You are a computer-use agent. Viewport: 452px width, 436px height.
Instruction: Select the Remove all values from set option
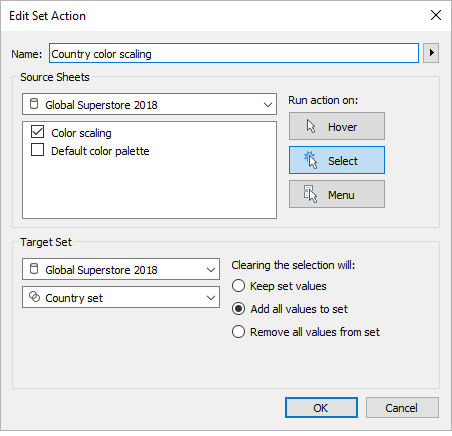pos(238,332)
